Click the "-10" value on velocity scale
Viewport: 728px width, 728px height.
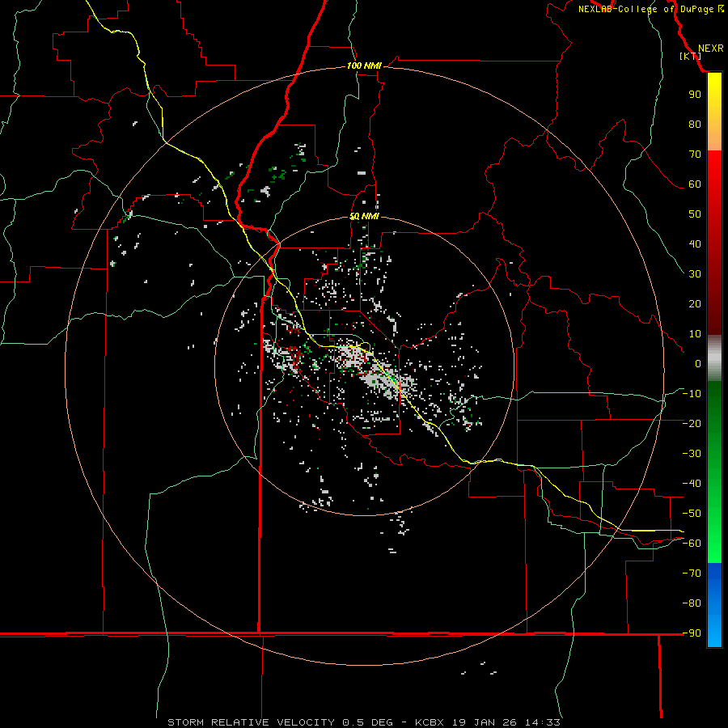(x=692, y=394)
